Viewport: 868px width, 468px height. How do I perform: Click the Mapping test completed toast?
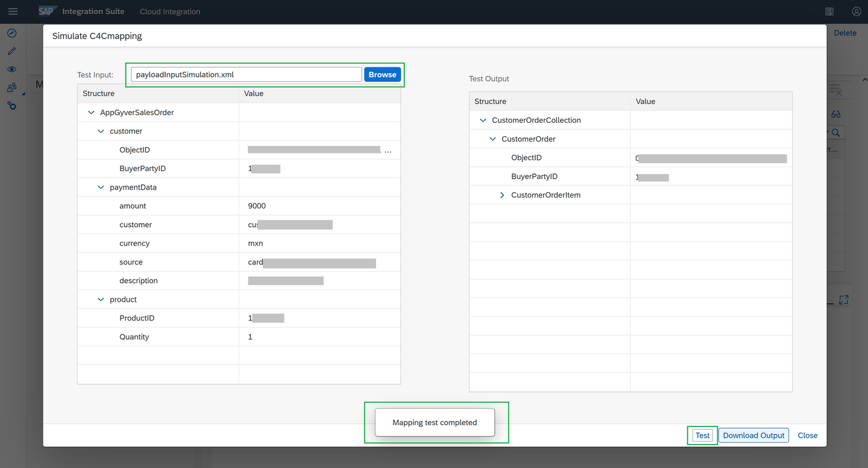(x=435, y=422)
